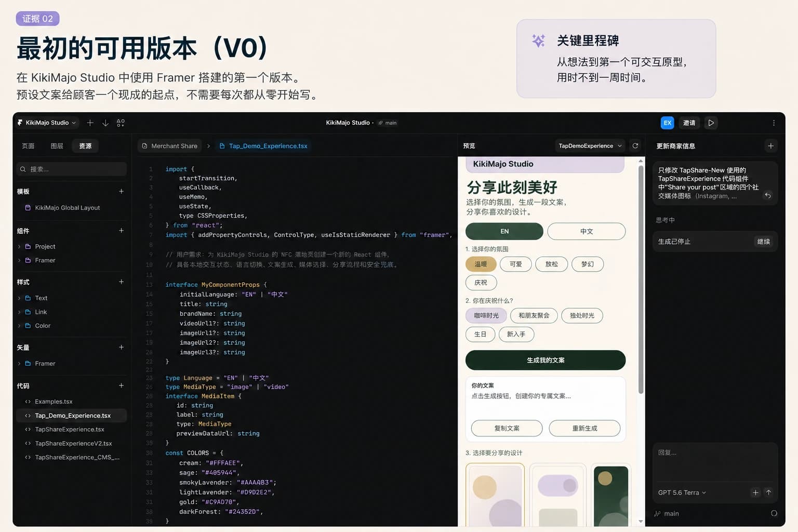Open the three-dot more menu
The height and width of the screenshot is (532, 798).
(x=774, y=123)
